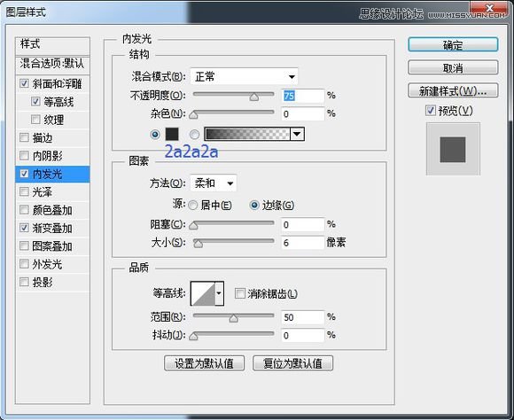Toggle the 等高线 style checkbox
514x420 pixels.
click(x=35, y=101)
